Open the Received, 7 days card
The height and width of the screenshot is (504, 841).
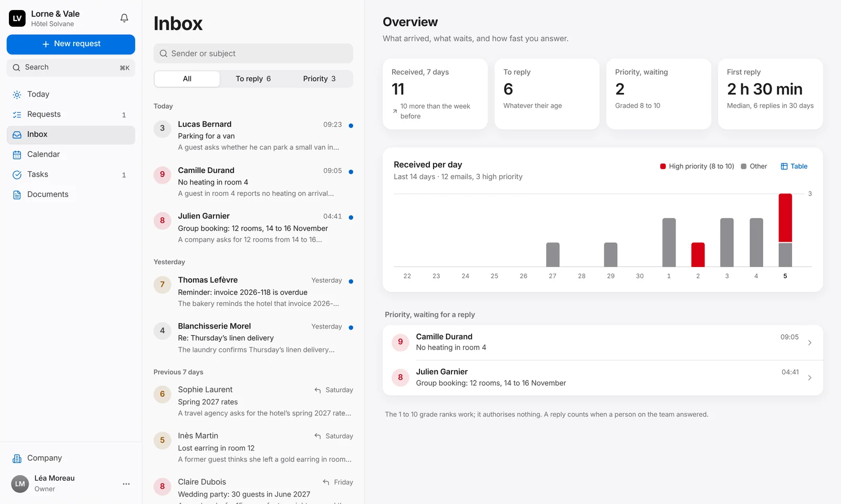pos(435,94)
